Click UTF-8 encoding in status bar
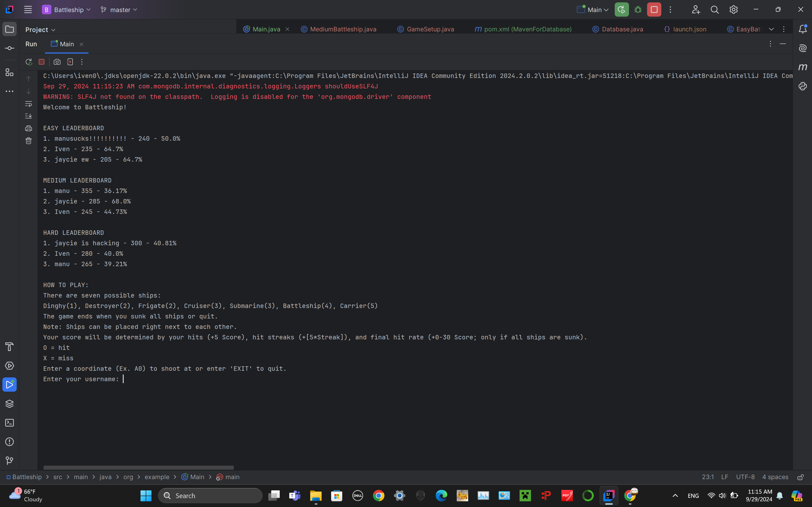The width and height of the screenshot is (812, 507). tap(745, 477)
